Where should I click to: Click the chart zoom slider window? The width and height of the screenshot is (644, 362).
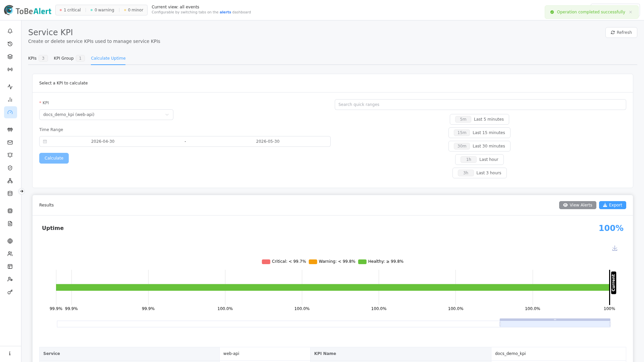point(555,324)
